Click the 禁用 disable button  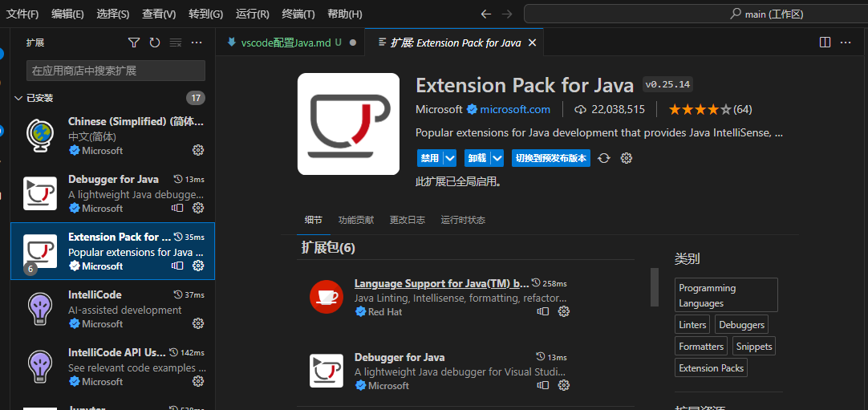click(430, 158)
